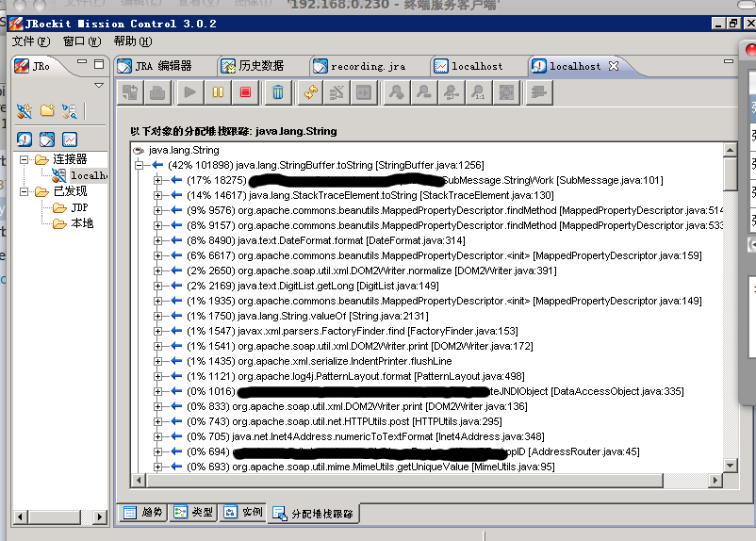Open the 文件(F) menu
The image size is (756, 541).
31,41
